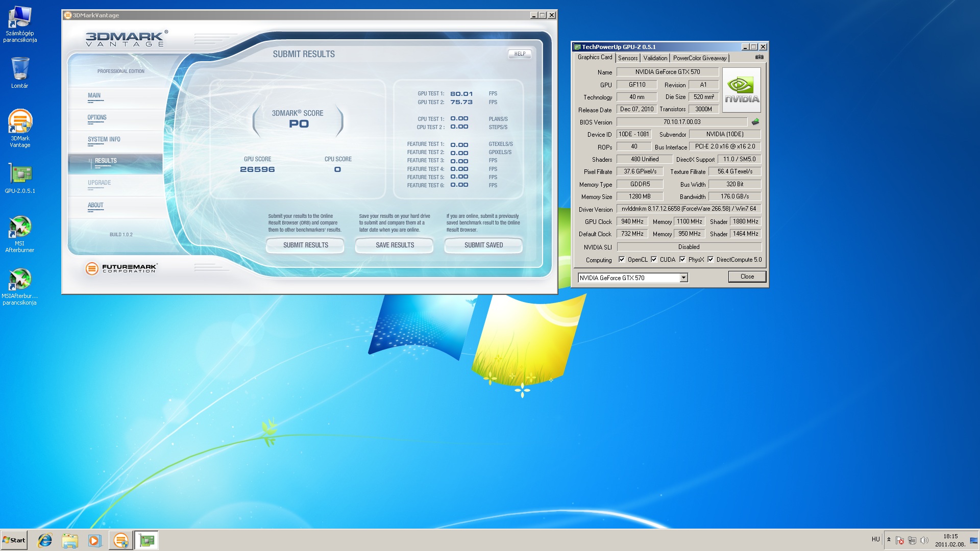Show hidden system tray icons arrow
The width and height of the screenshot is (980, 551).
coord(889,540)
